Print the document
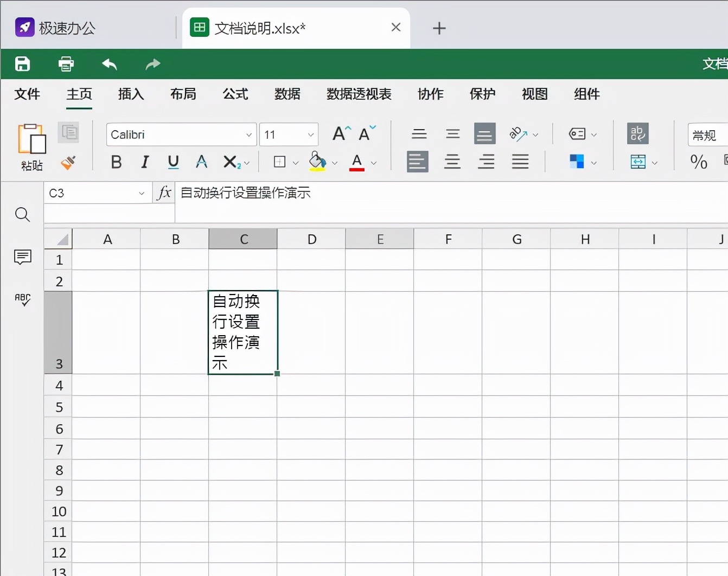 pyautogui.click(x=66, y=64)
